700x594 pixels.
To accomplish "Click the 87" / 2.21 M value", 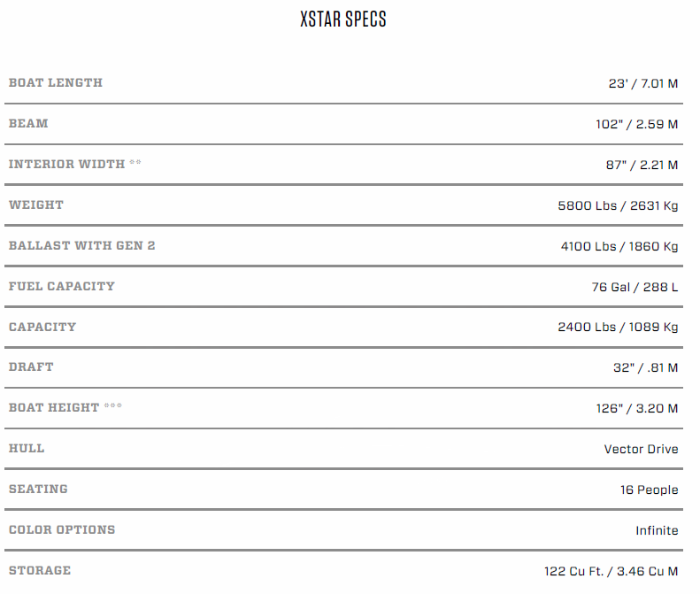I will pos(641,166).
